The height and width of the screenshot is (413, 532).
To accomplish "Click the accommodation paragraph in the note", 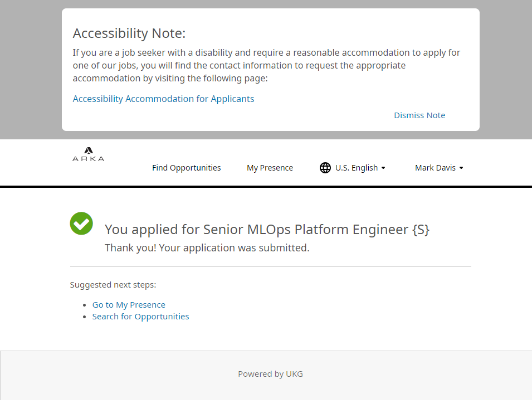I will 266,65.
